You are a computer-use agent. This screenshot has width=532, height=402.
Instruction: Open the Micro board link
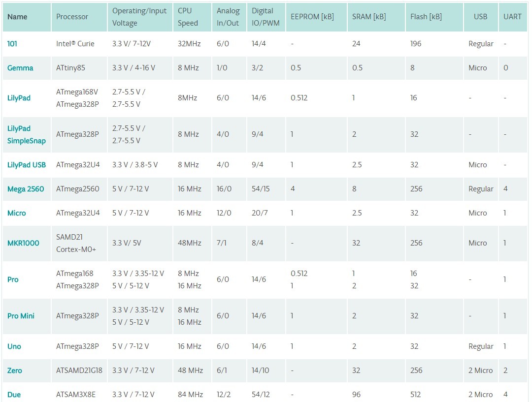click(17, 213)
